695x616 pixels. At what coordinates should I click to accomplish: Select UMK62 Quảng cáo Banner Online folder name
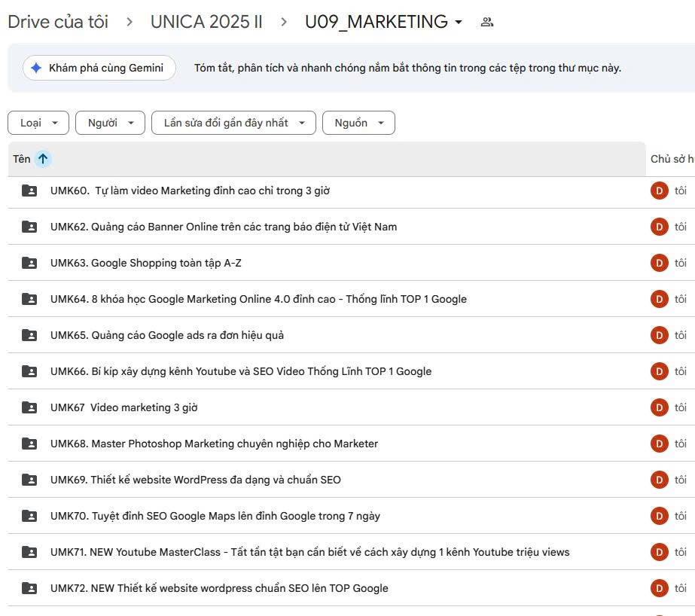point(224,227)
